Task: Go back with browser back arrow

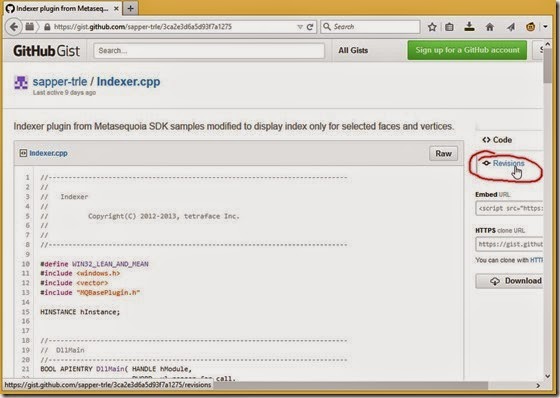Action: (14, 27)
